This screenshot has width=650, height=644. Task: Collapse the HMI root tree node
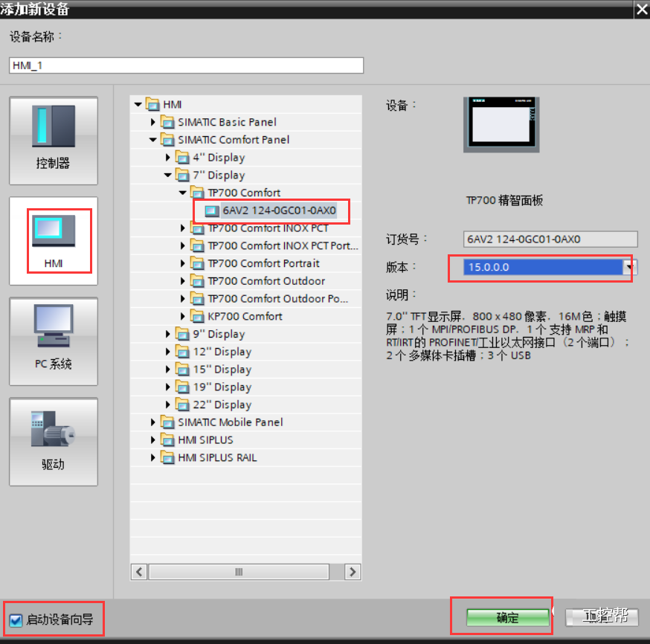click(138, 104)
